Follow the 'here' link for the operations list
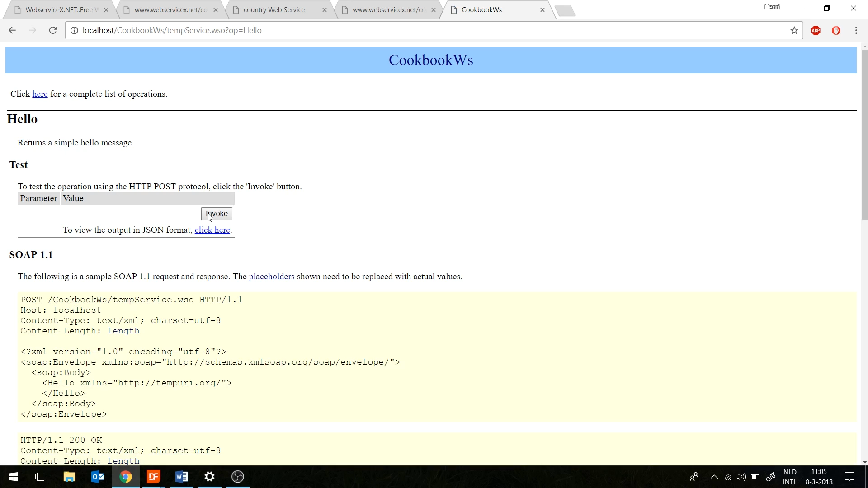868x488 pixels. (x=40, y=94)
